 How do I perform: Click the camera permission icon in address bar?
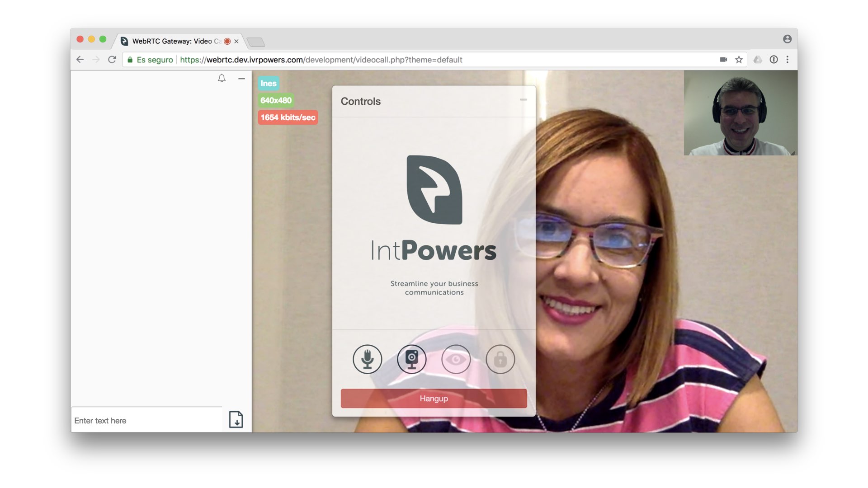723,60
